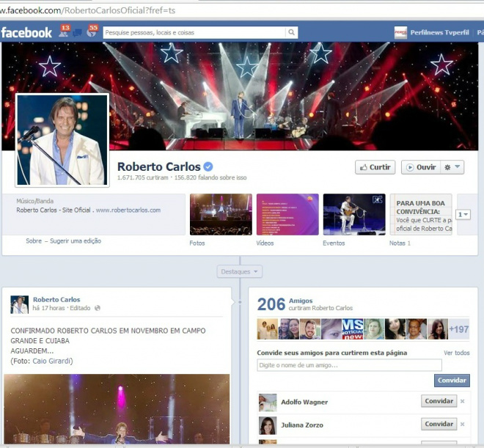This screenshot has height=448, width=484.
Task: Click the MS Notícias friend thumbnail
Action: pyautogui.click(x=353, y=329)
